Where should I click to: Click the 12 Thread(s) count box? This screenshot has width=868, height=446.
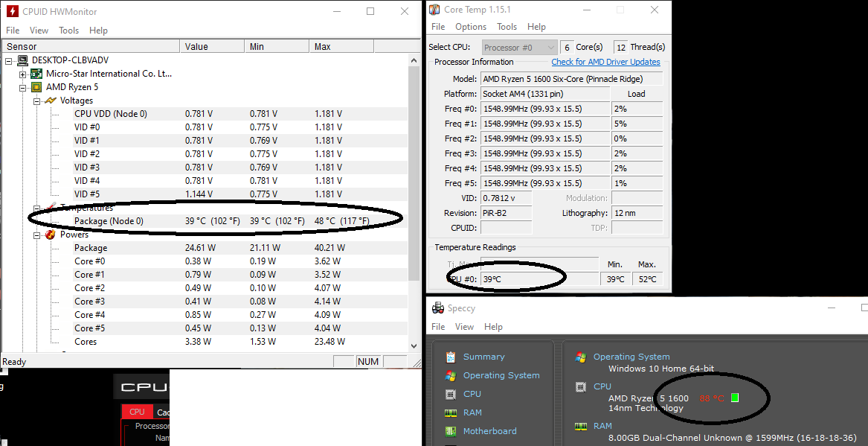pyautogui.click(x=620, y=48)
